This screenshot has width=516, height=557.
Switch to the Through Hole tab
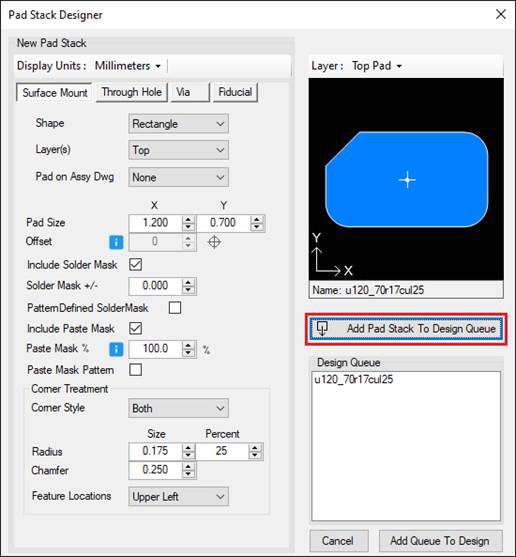point(132,92)
